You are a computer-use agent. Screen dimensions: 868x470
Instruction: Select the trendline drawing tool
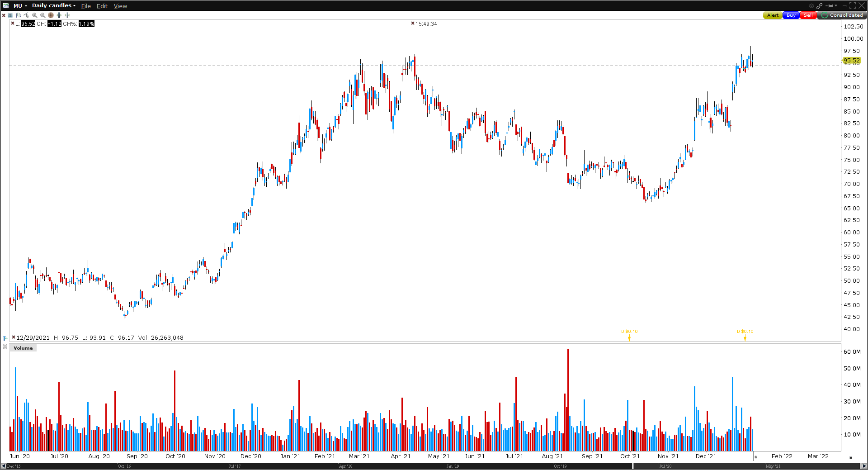click(x=26, y=15)
